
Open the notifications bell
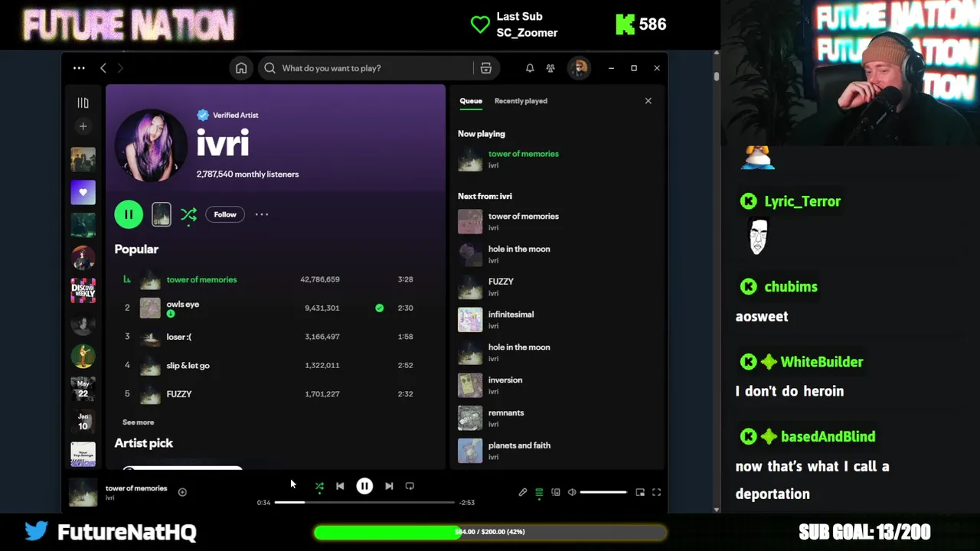(530, 68)
